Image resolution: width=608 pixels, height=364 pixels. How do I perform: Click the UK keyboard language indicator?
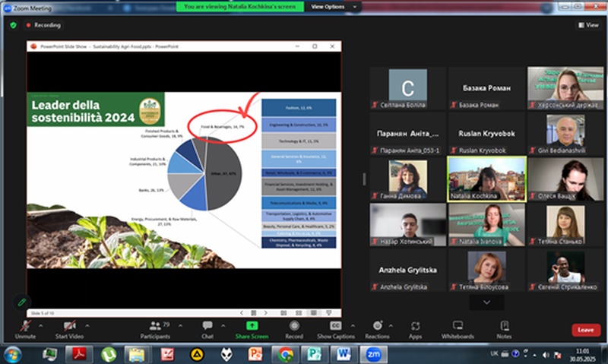[495, 353]
